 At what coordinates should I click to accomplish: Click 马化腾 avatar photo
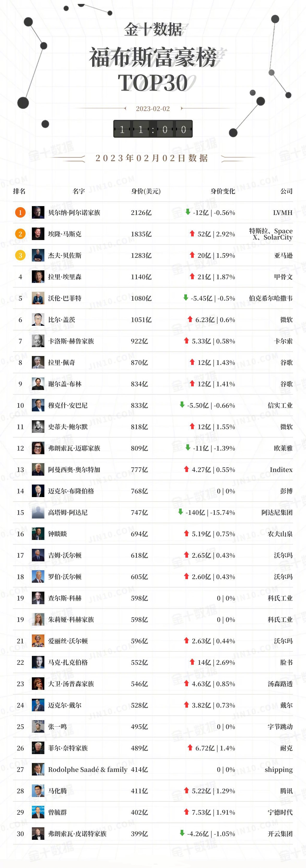tap(38, 790)
